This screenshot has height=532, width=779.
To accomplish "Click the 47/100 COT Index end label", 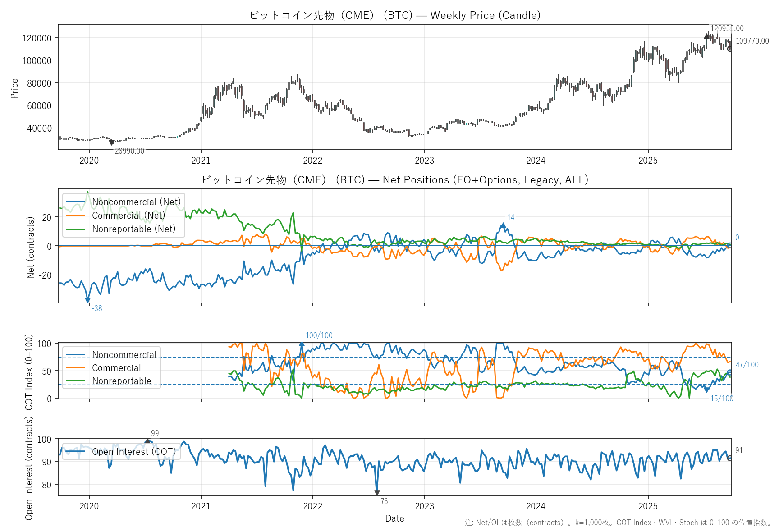I will click(x=747, y=365).
